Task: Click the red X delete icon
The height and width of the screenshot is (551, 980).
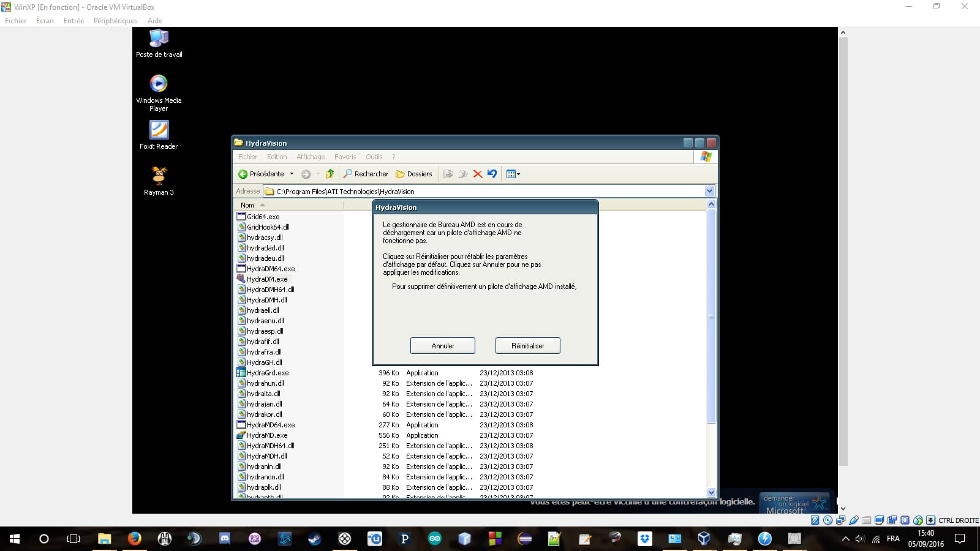Action: coord(478,174)
